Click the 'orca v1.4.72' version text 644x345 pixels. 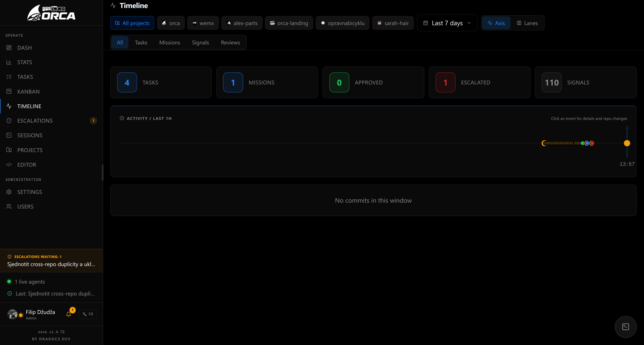tap(51, 332)
